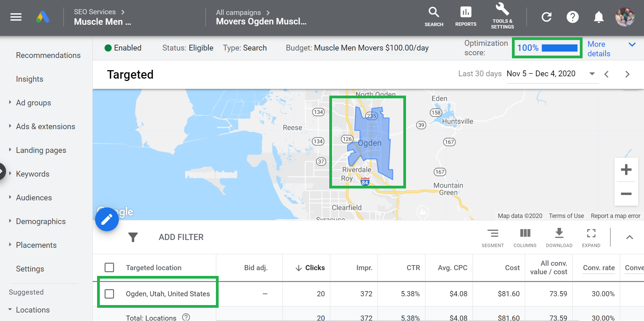Expand the Keywords sidebar section

pyautogui.click(x=10, y=174)
